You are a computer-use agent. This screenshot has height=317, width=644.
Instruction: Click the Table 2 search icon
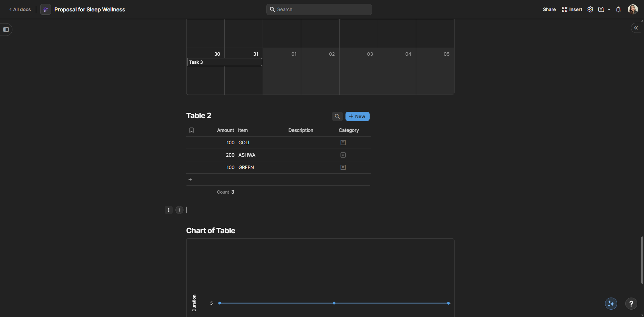[337, 116]
